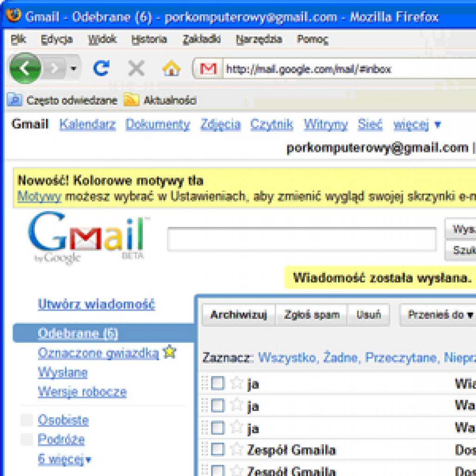
Task: Open the Narzędzia menu
Action: coord(259,39)
